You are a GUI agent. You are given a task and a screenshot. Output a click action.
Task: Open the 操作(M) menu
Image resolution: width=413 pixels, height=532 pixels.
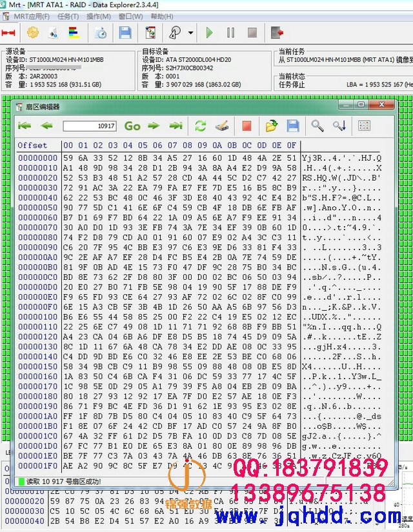99,16
